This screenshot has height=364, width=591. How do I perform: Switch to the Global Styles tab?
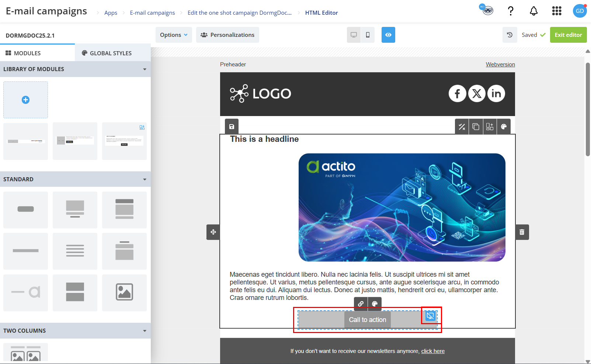[113, 53]
